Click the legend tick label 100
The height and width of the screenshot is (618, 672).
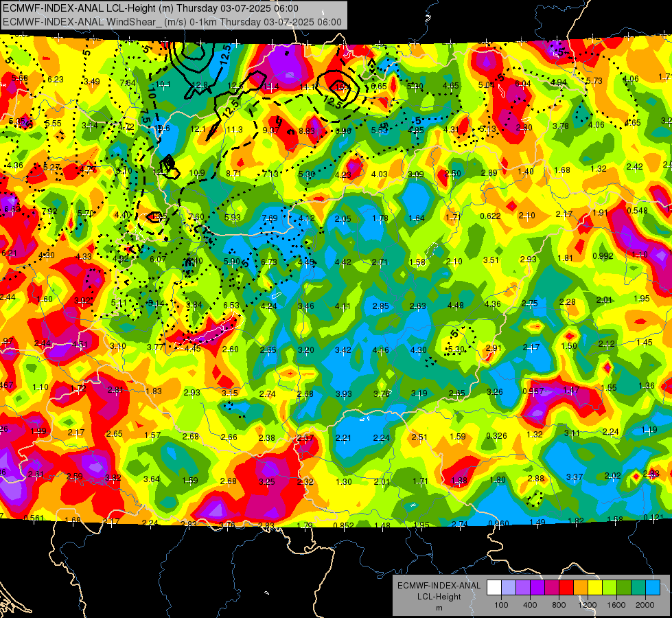coord(502,605)
